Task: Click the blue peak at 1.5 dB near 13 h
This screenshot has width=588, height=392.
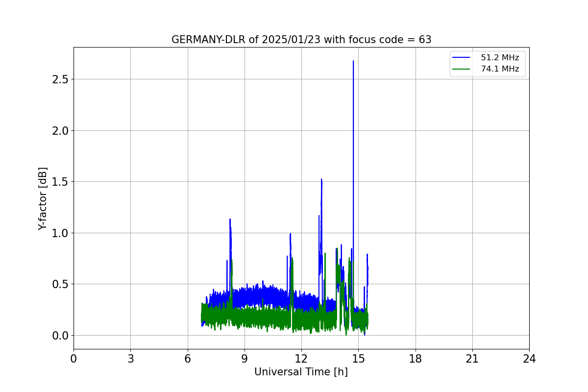Action: pos(321,179)
